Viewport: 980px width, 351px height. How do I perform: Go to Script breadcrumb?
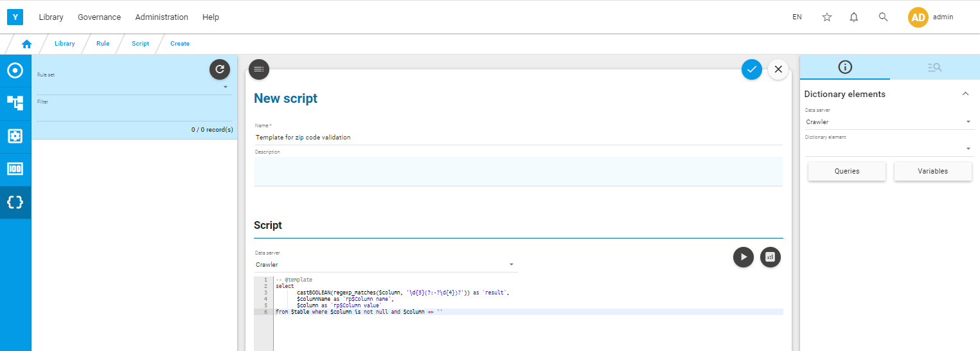tap(140, 44)
